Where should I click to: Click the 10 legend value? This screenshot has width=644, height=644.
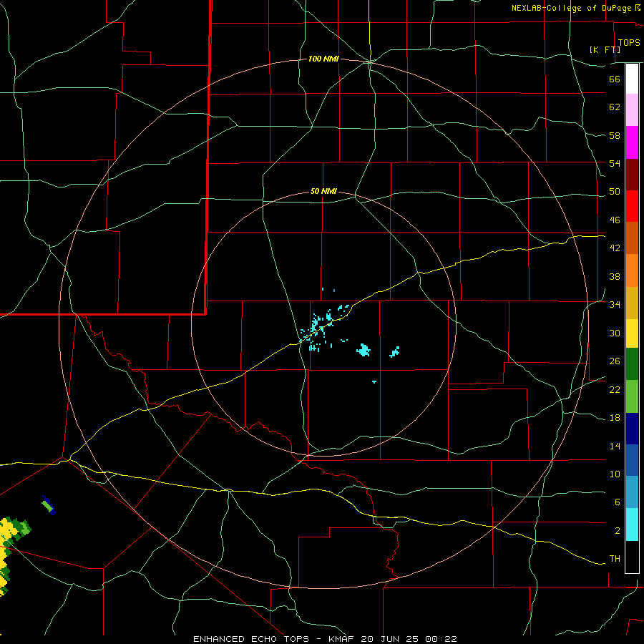click(615, 474)
